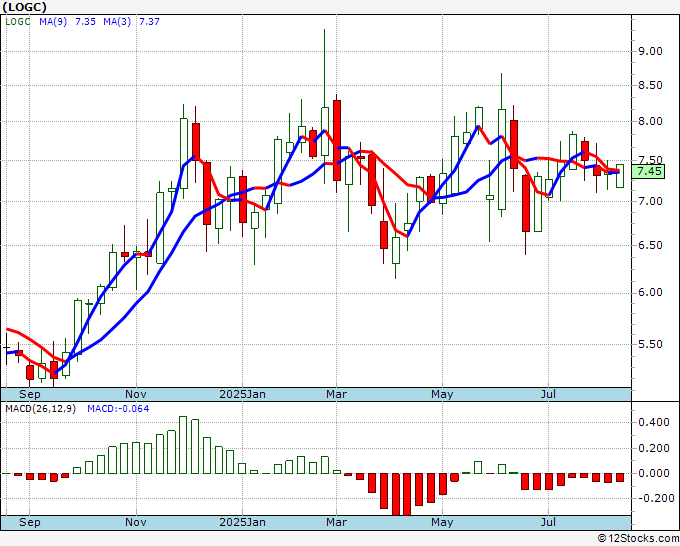This screenshot has width=680, height=546.
Task: Click the green LOGC legend label
Action: (18, 22)
